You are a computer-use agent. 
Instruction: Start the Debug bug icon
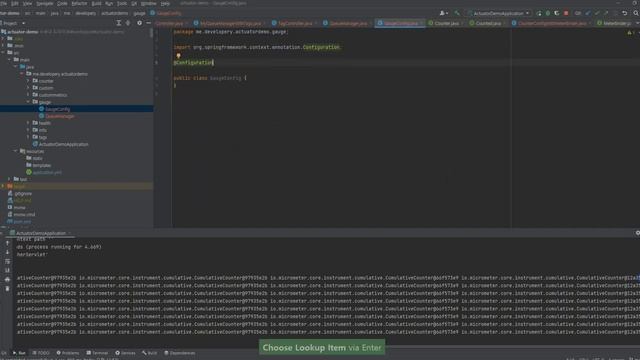coord(548,13)
